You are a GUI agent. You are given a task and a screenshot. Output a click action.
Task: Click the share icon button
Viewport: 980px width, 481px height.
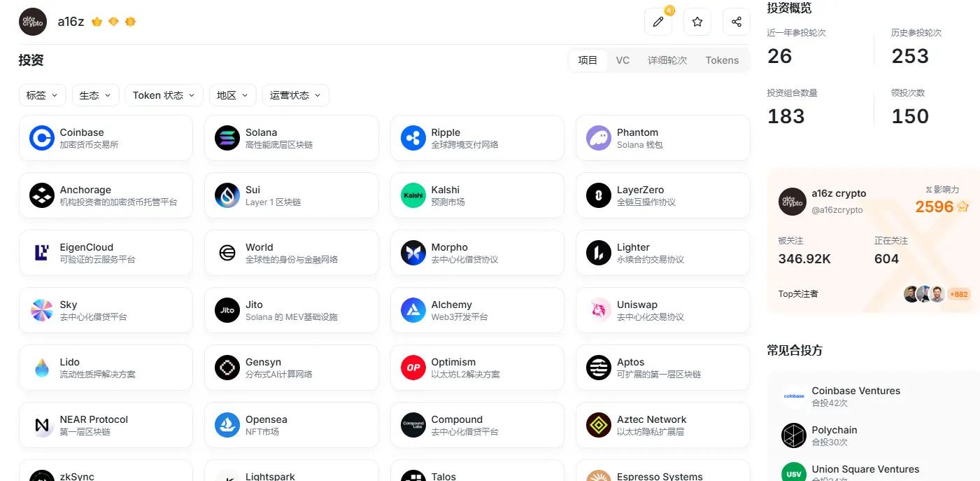pyautogui.click(x=737, y=22)
